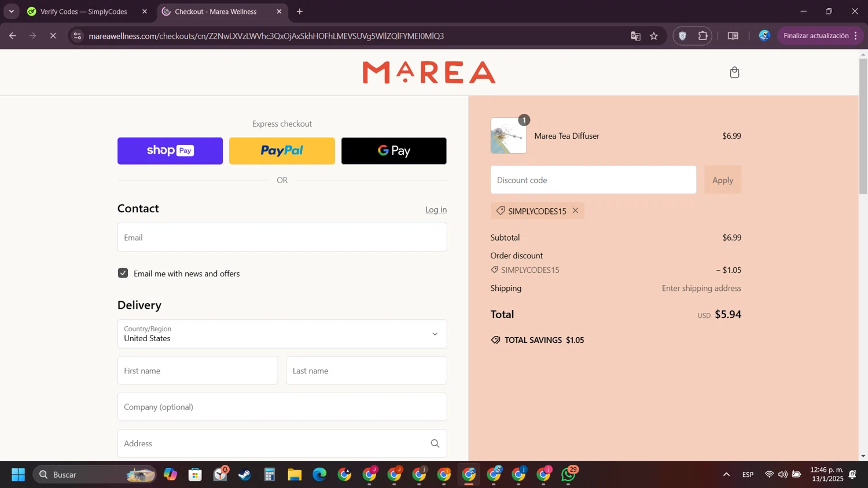Click the Total amount $5.94
The width and height of the screenshot is (868, 488).
click(x=728, y=315)
